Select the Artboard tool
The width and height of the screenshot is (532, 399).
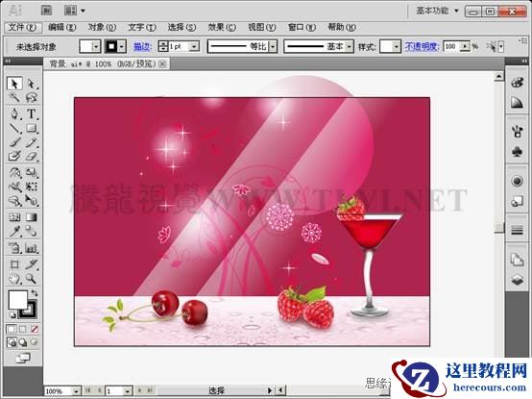pyautogui.click(x=14, y=264)
